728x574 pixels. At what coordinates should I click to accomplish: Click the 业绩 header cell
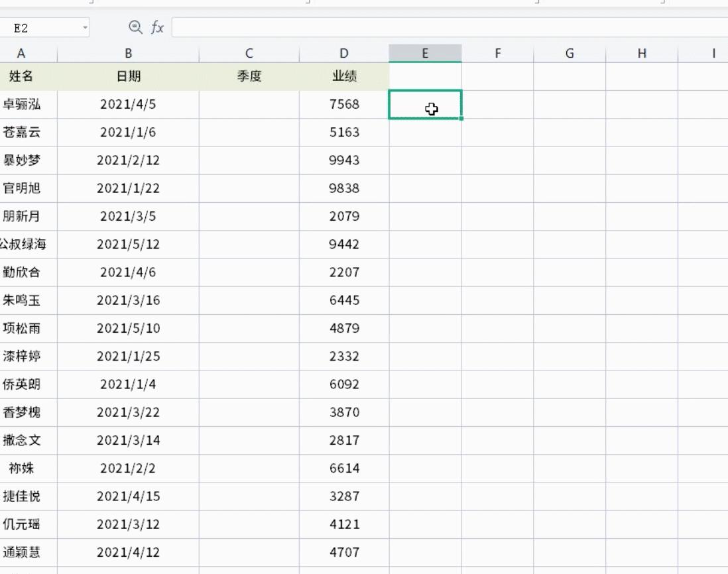pyautogui.click(x=344, y=77)
